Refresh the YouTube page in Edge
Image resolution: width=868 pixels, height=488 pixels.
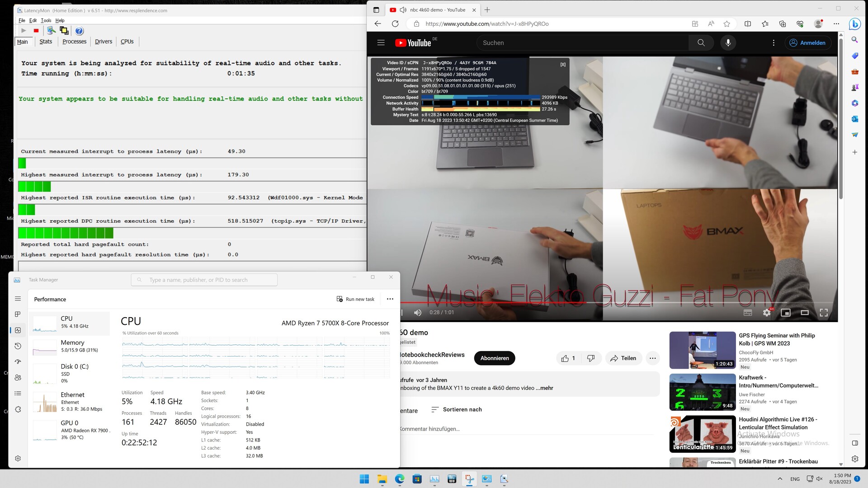(395, 24)
